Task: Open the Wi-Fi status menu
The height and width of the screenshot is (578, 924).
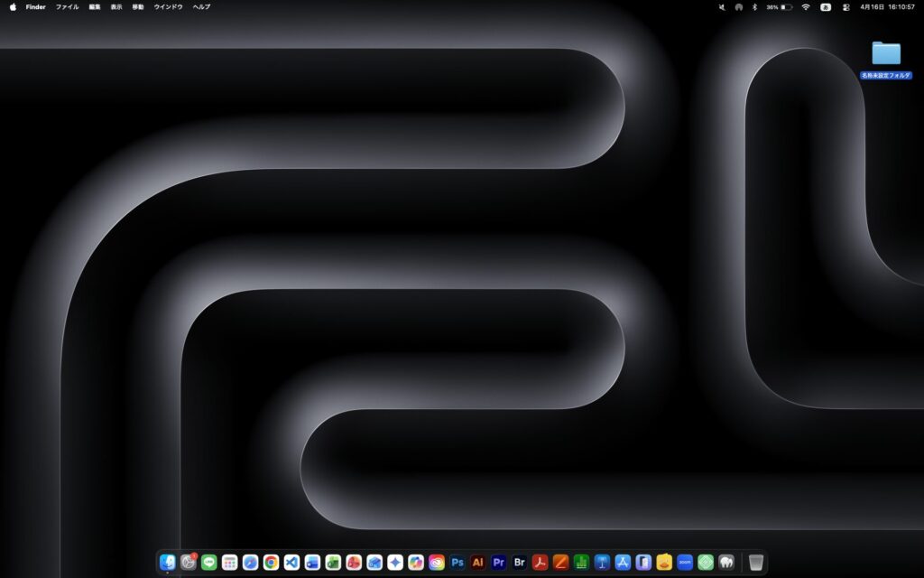Action: [x=806, y=7]
